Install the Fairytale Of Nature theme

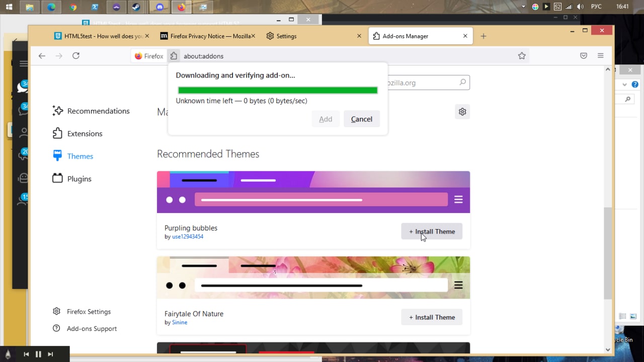point(432,317)
